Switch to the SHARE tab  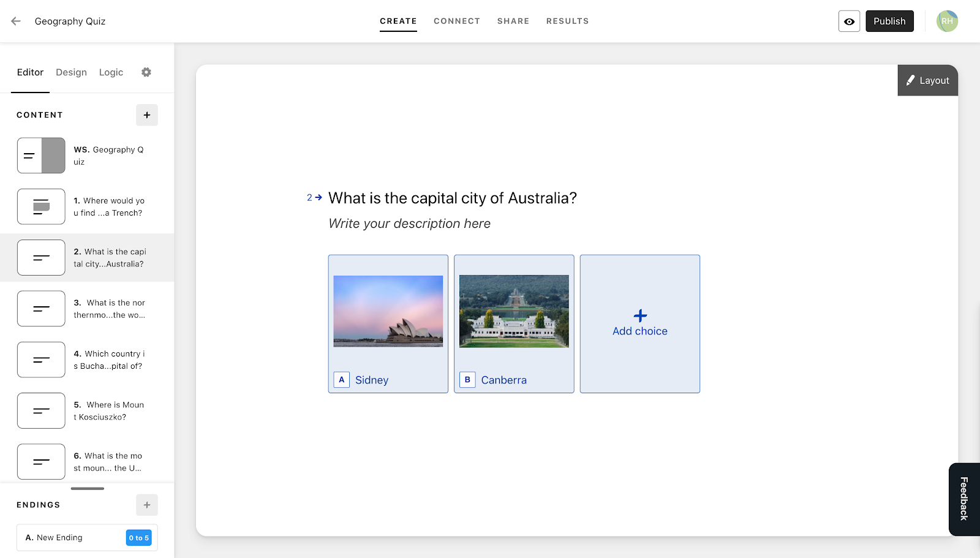pyautogui.click(x=513, y=21)
